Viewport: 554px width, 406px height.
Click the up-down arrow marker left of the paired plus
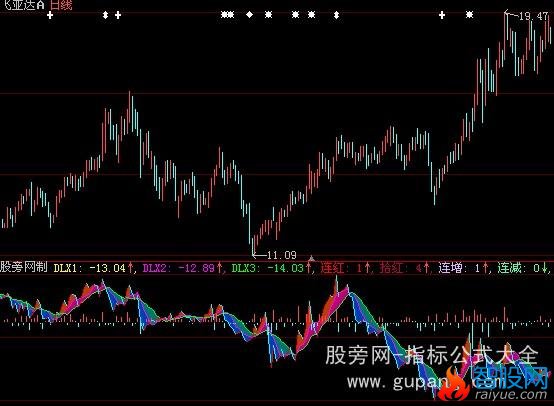point(105,15)
